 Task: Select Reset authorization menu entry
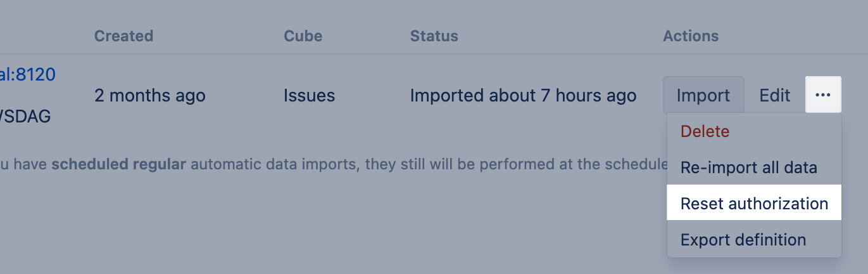[754, 204]
